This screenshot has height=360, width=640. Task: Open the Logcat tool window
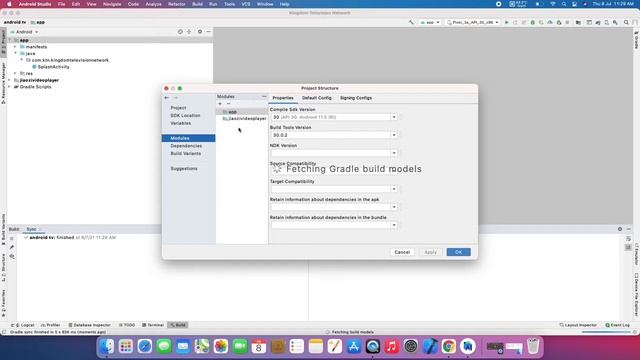(22, 325)
